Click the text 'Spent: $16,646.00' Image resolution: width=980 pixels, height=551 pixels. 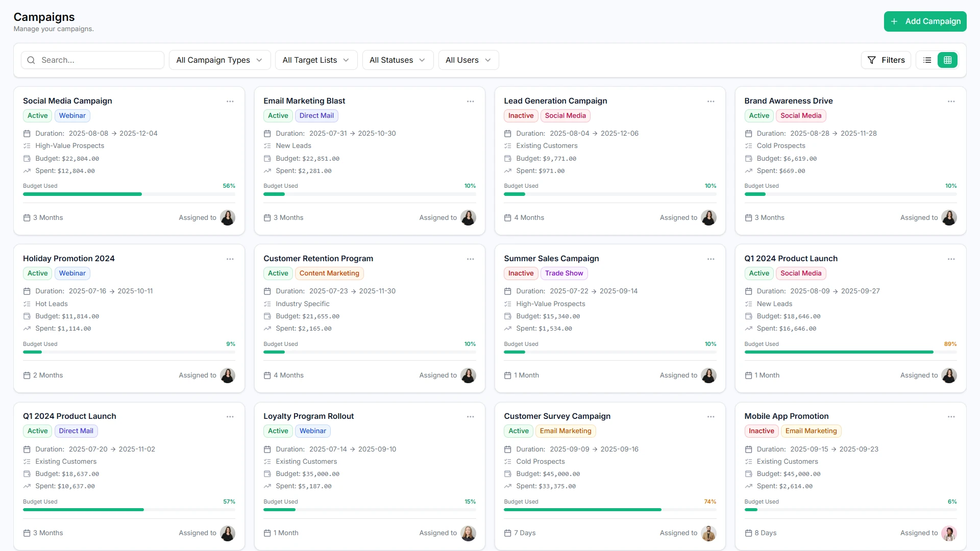[787, 329]
